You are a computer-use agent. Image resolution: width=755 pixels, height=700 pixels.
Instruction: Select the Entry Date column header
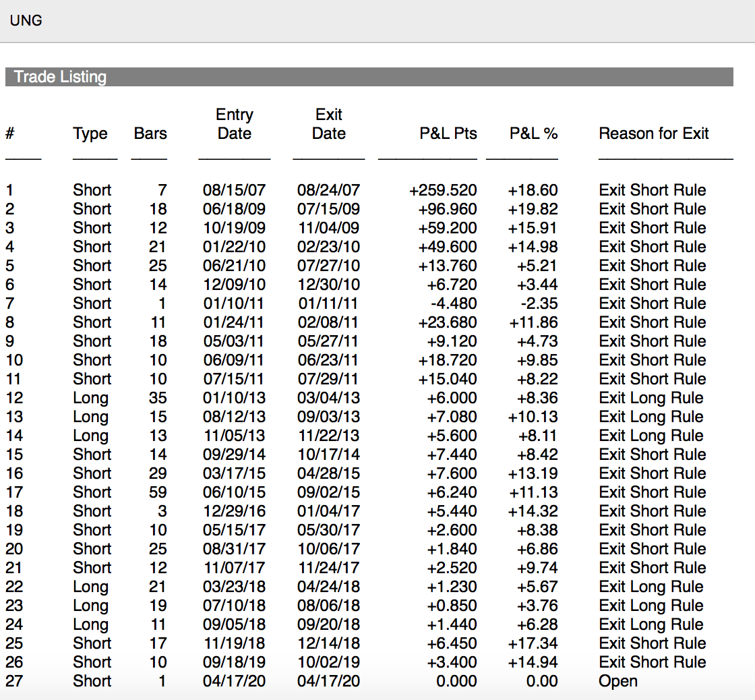tap(234, 124)
